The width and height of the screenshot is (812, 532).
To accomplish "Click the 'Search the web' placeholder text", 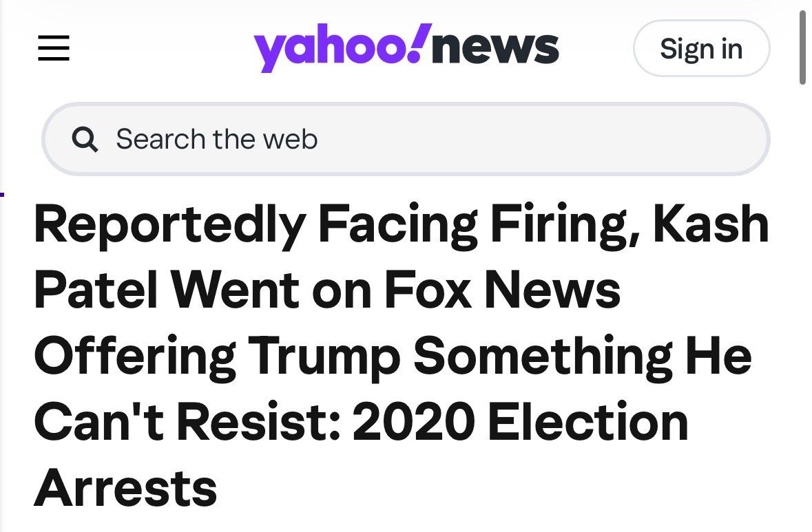I will pyautogui.click(x=216, y=139).
